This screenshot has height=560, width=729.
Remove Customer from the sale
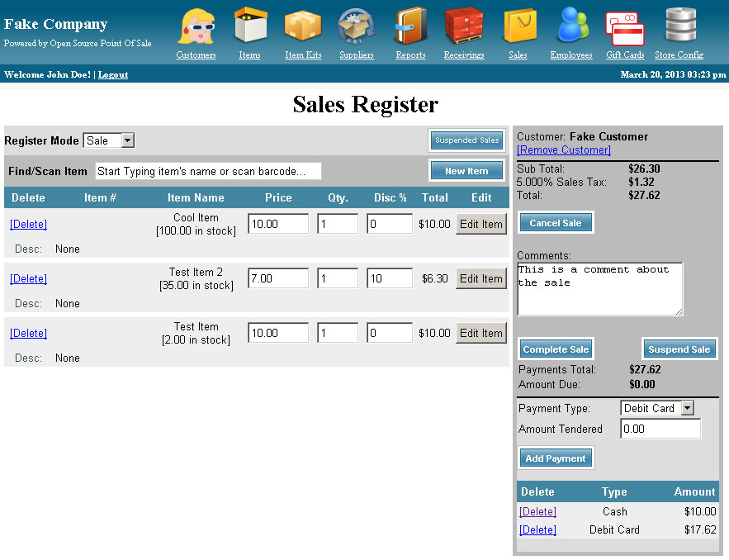(564, 149)
